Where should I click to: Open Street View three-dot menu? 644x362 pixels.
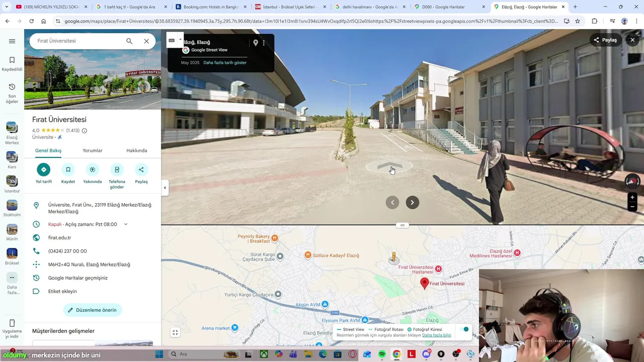264,43
